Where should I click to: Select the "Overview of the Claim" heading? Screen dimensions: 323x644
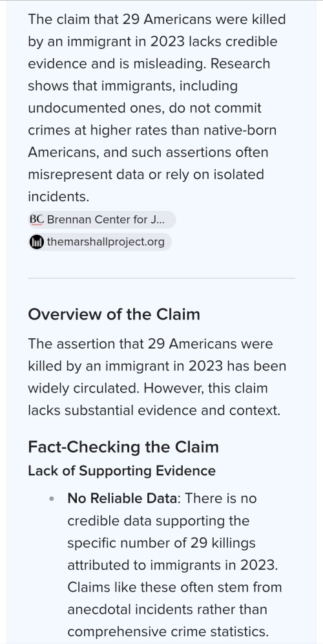(x=114, y=315)
